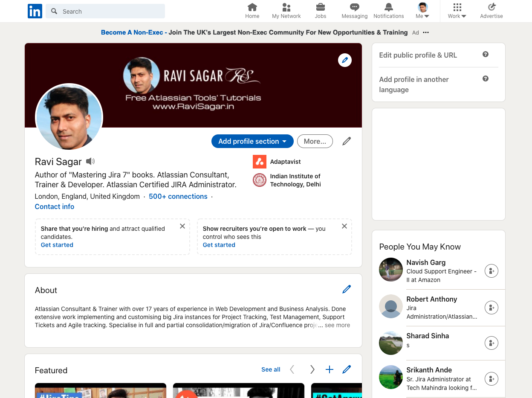Edit the banner background photo

click(x=345, y=60)
